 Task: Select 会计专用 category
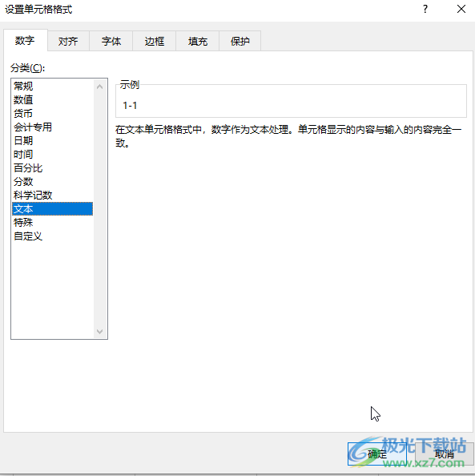[x=52, y=127]
